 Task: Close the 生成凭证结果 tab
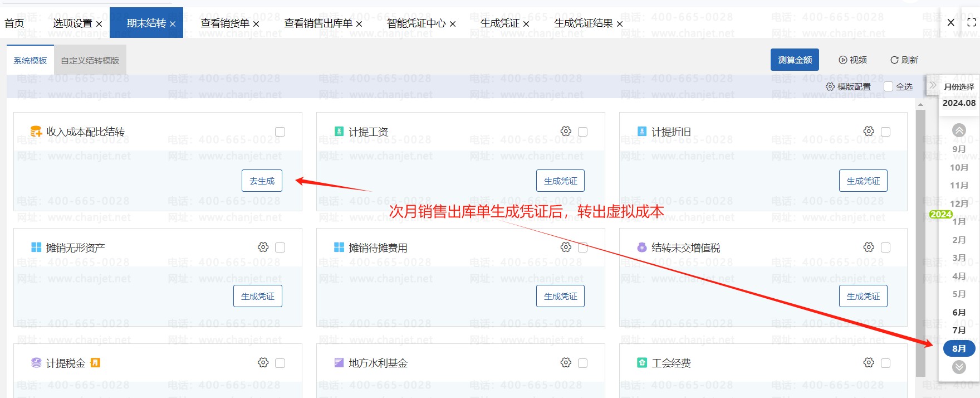620,24
